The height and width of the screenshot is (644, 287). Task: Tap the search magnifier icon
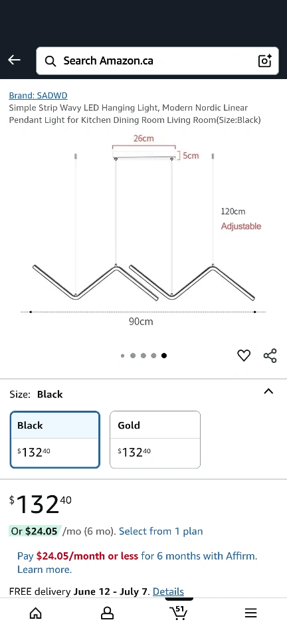[x=50, y=60]
